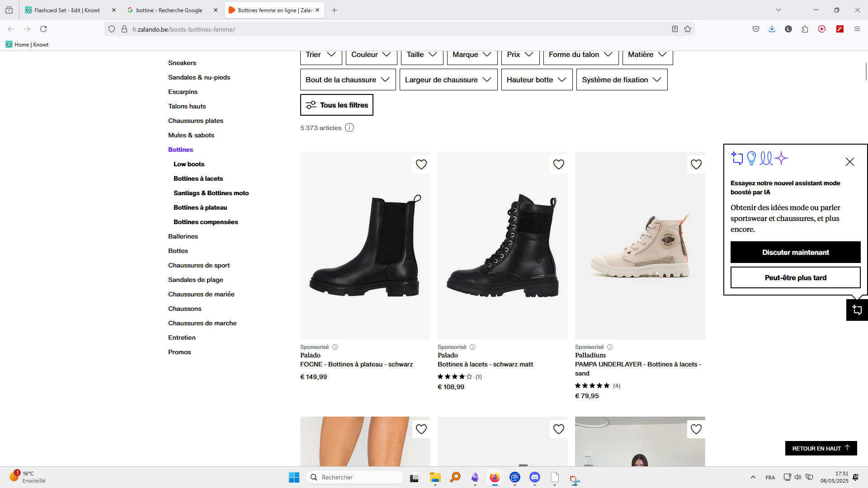Open the Hauteur botte dropdown
This screenshot has height=488, width=868.
(x=536, y=80)
